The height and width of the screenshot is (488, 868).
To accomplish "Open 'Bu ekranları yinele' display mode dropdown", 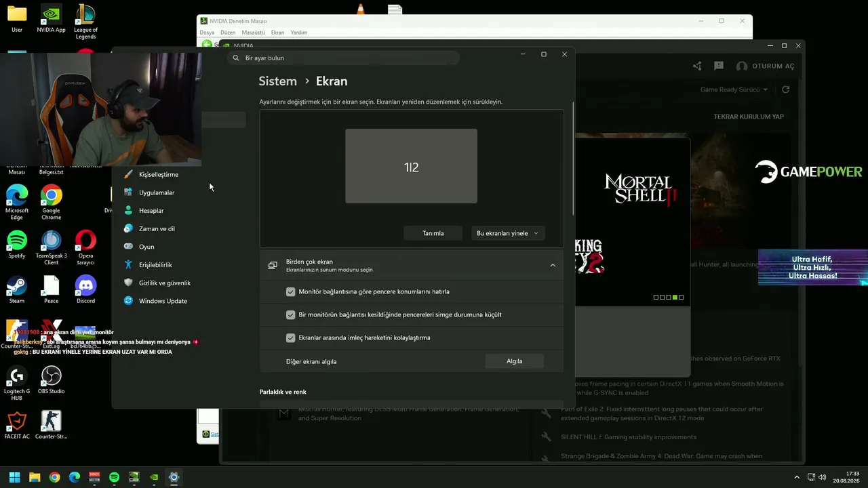I will click(508, 233).
